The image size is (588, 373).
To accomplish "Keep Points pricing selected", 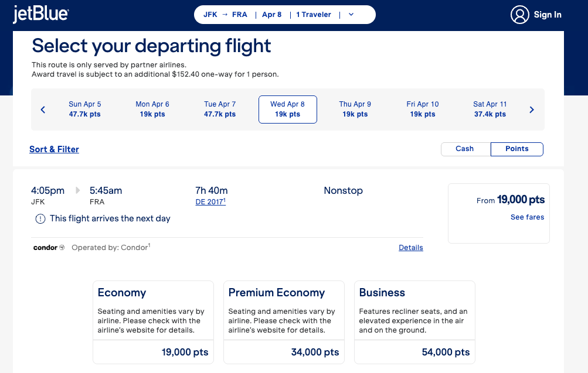I will tap(516, 149).
